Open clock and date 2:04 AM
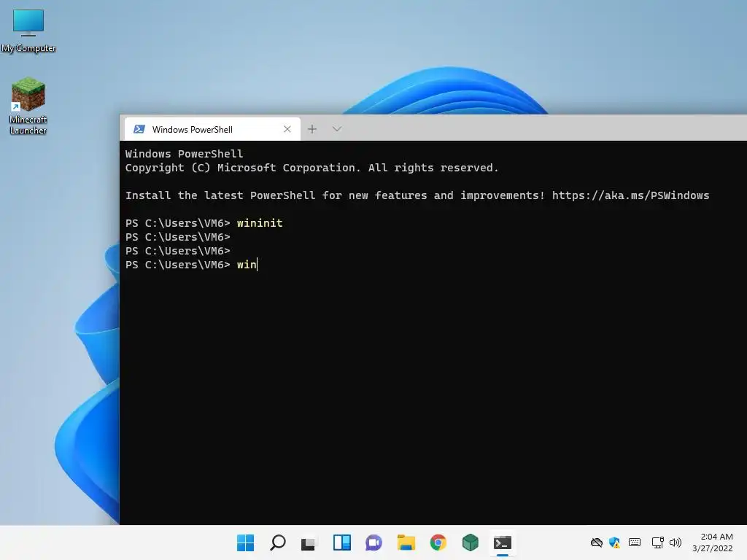The image size is (747, 560). coord(712,542)
